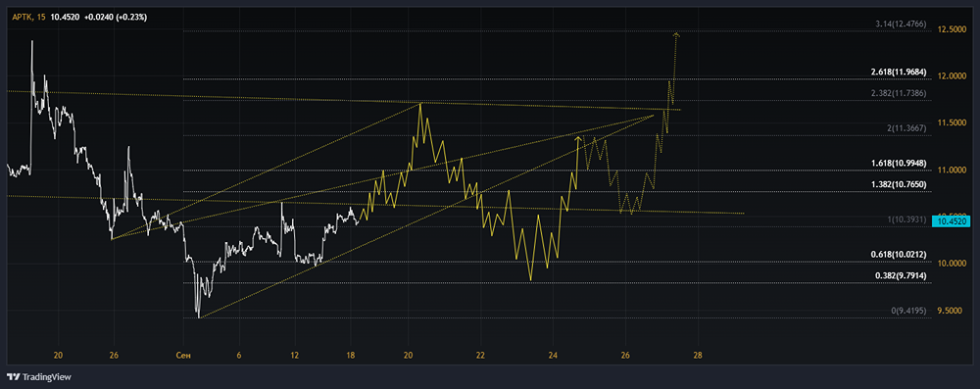Click date 28 on the time axis
Image resolution: width=980 pixels, height=389 pixels.
(698, 356)
